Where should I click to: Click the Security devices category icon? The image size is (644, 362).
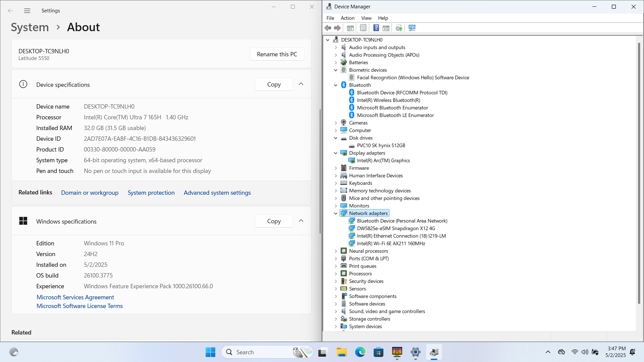(x=343, y=281)
